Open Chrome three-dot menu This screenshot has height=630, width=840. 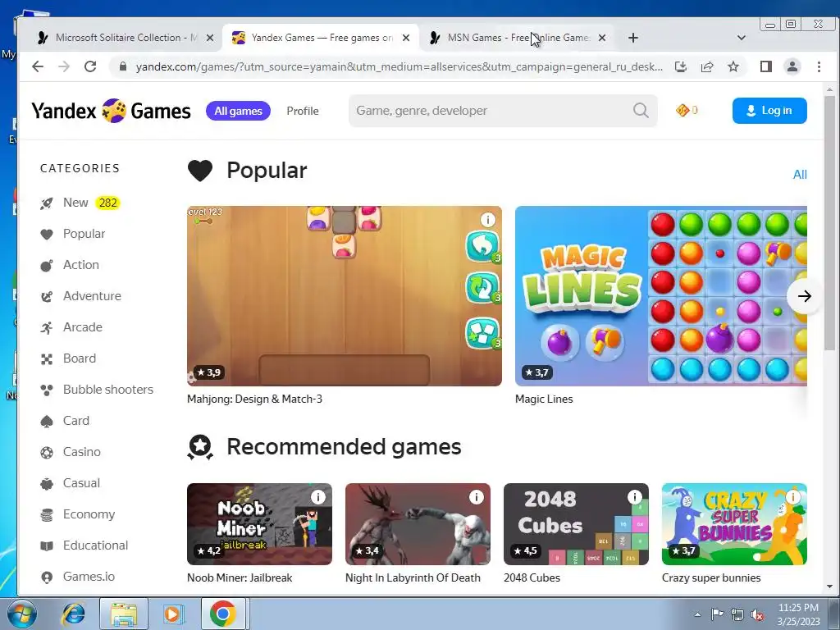(x=819, y=66)
